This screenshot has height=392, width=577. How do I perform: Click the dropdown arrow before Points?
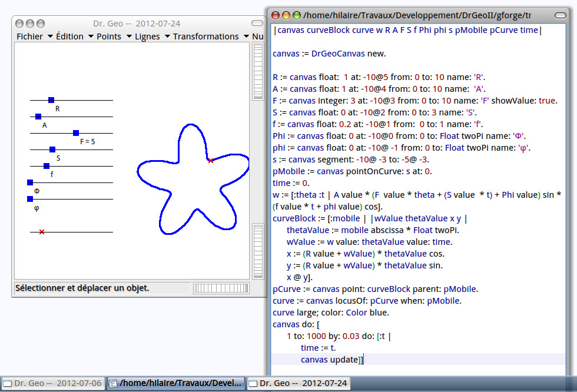click(91, 36)
